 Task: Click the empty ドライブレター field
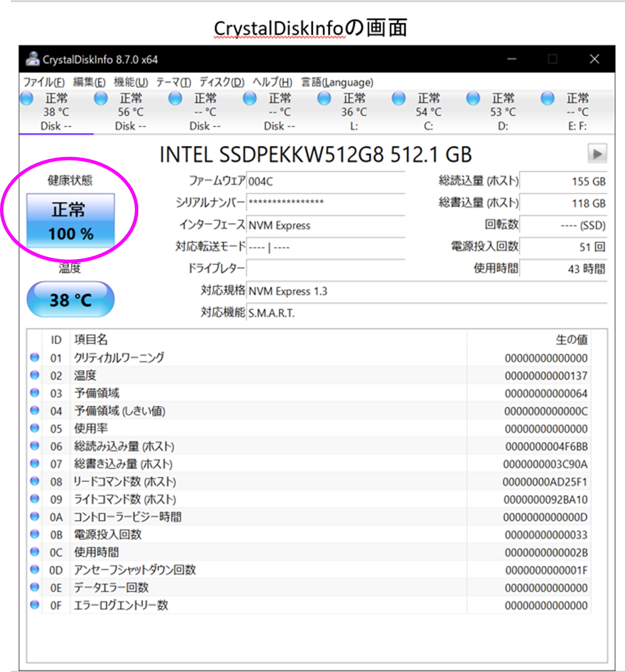326,268
